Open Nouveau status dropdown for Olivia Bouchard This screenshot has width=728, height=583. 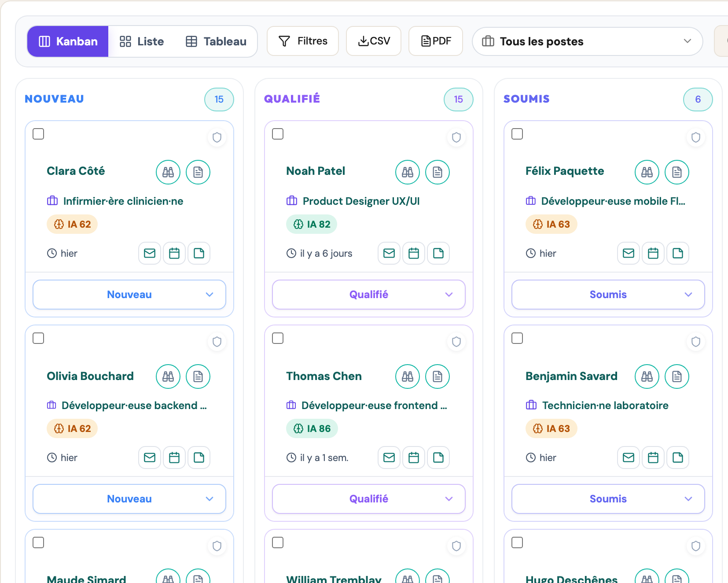(129, 499)
